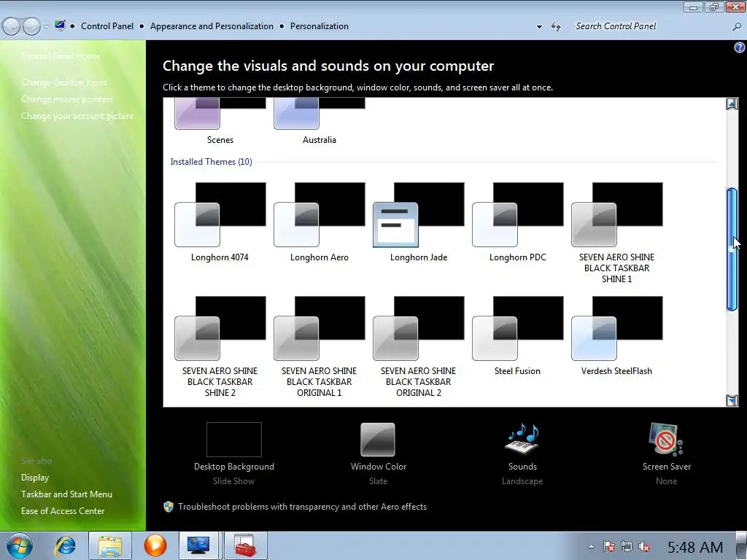Screen dimensions: 747x560
Task: Open Change your account picture link
Action: click(77, 116)
